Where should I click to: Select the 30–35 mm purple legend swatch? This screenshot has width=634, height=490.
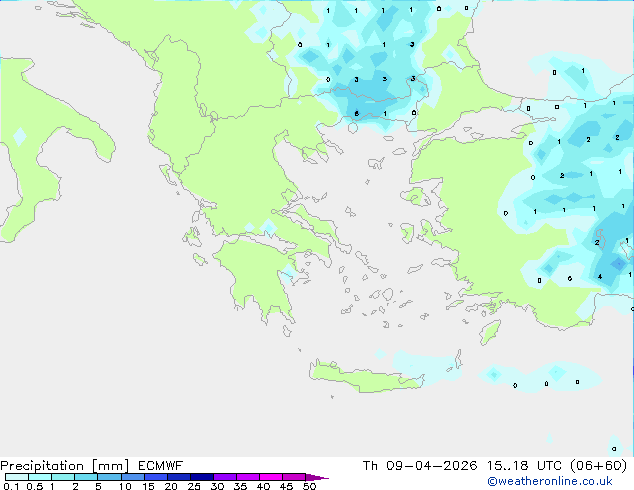click(225, 477)
